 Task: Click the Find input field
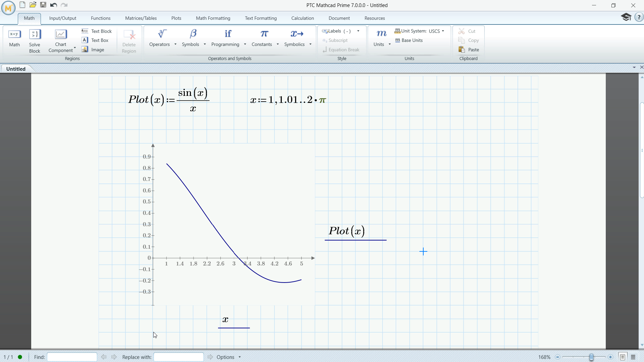[x=72, y=357]
